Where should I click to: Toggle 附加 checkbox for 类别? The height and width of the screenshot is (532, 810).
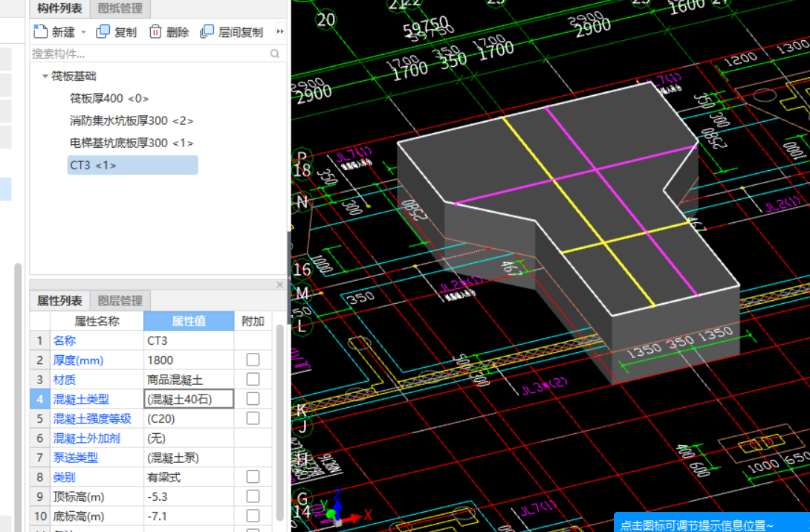pyautogui.click(x=253, y=477)
